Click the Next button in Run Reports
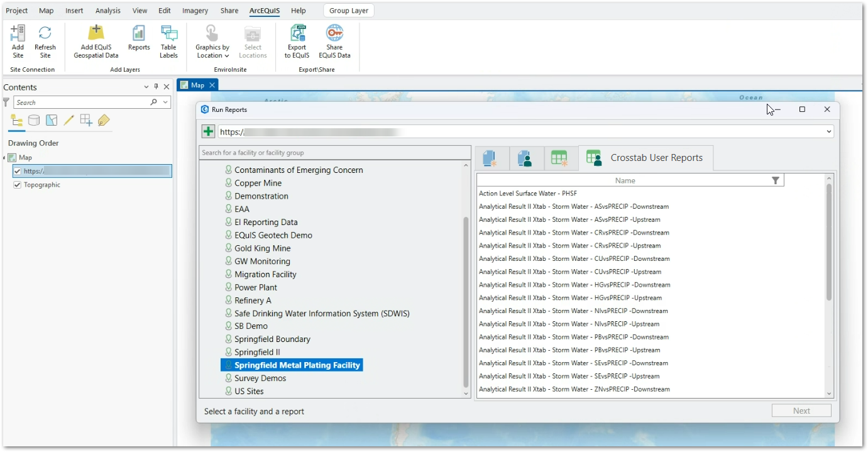The width and height of the screenshot is (868, 452). point(801,410)
